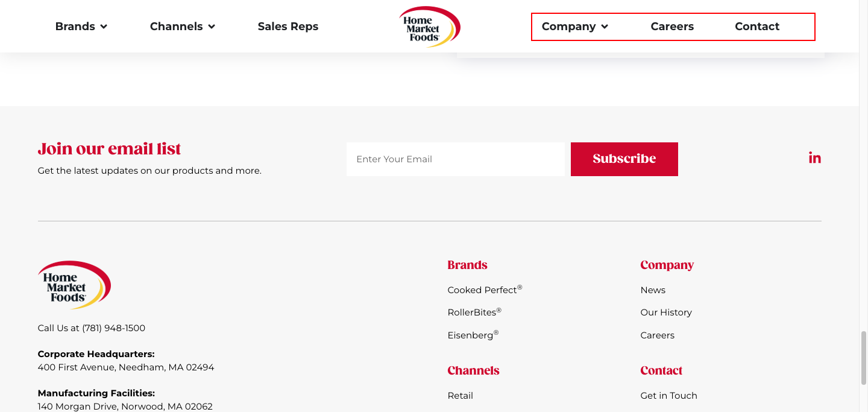The height and width of the screenshot is (412, 868).
Task: Click the footer Careers link
Action: tap(657, 335)
